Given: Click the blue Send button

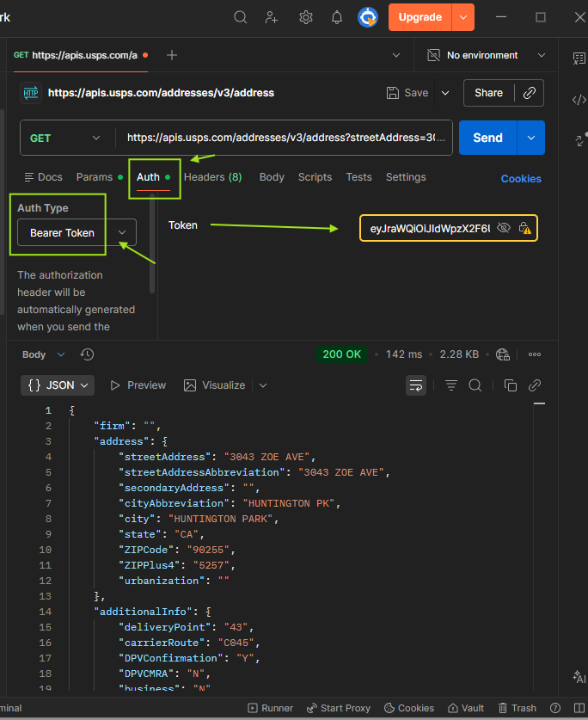Looking at the screenshot, I should click(x=487, y=138).
